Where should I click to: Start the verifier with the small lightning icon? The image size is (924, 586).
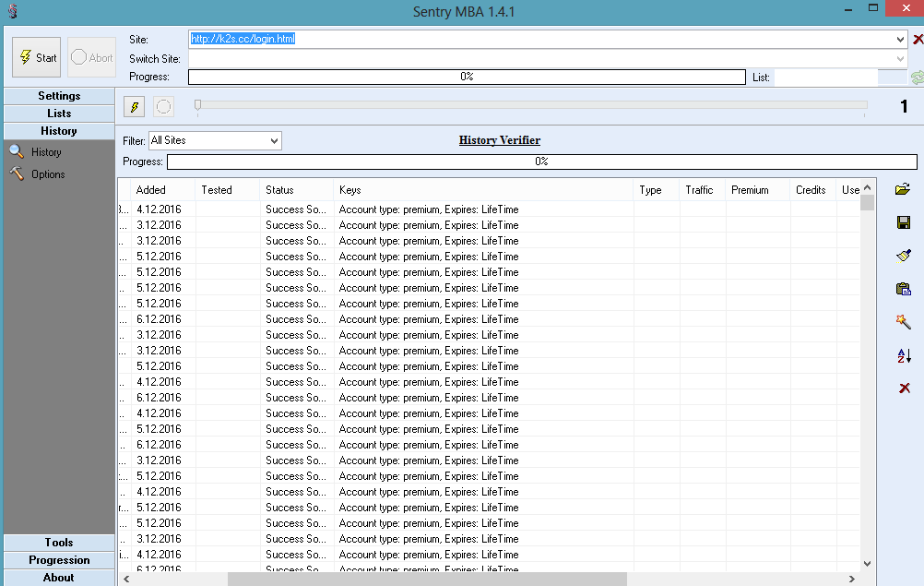click(135, 107)
